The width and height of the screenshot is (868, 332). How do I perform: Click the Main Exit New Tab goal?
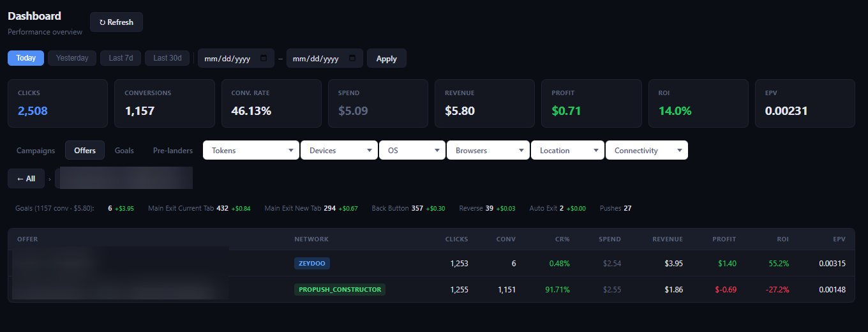pos(311,208)
